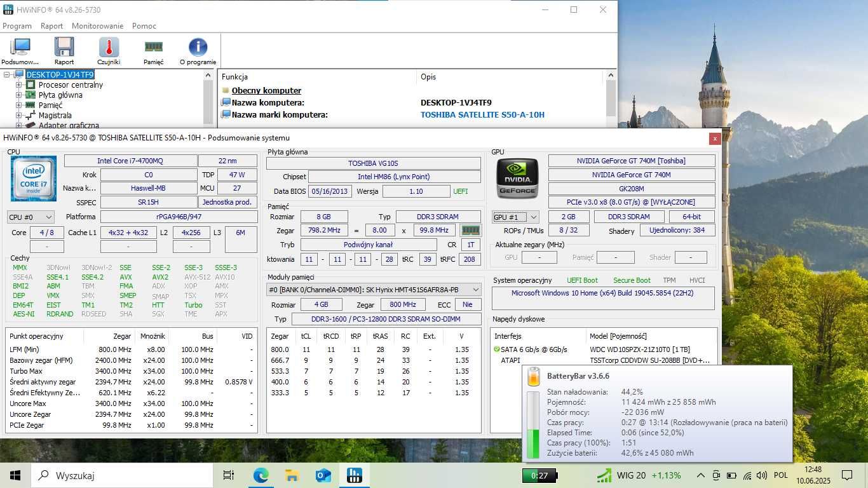This screenshot has height=488, width=868.
Task: Expand the Płyta główna tree node
Action: [x=19, y=95]
